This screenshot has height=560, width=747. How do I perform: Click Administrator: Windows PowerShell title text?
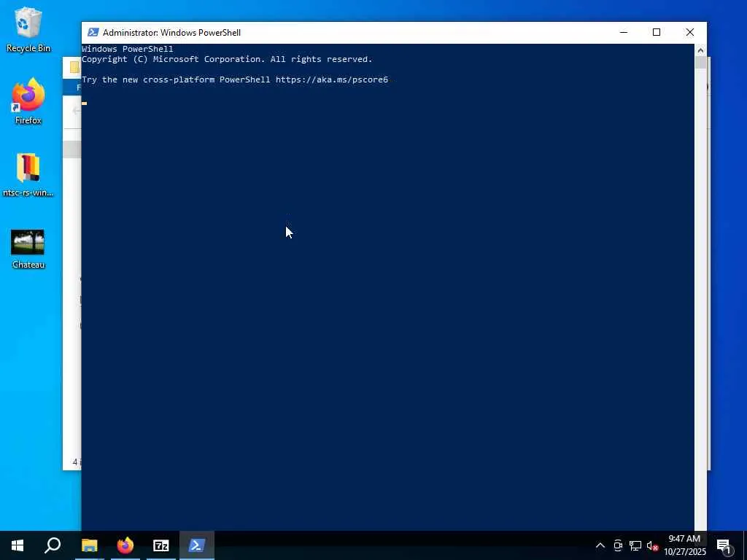click(171, 32)
